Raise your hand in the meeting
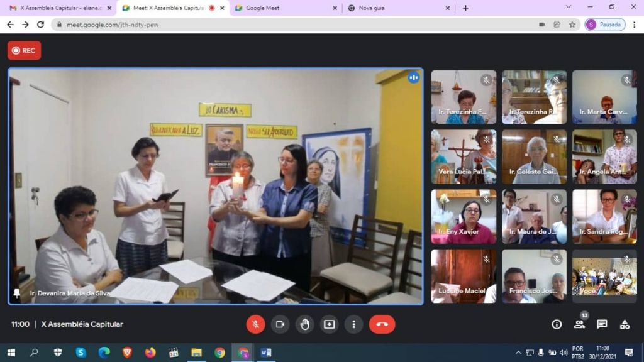Viewport: 644px width, 362px height. [x=304, y=324]
